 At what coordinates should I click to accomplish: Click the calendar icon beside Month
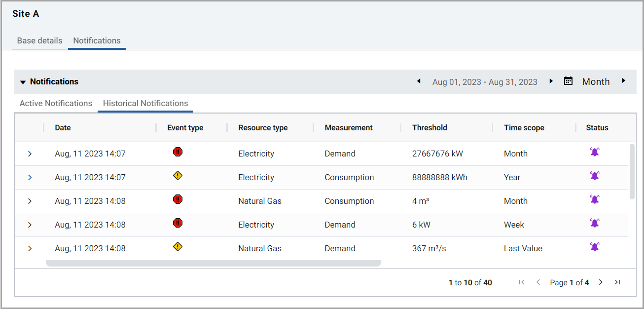click(568, 81)
